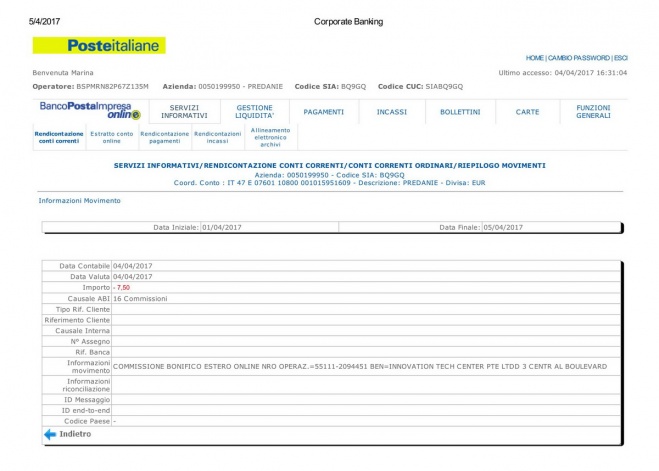The image size is (659, 471).
Task: Select the Pagamenti menu
Action: tap(324, 112)
